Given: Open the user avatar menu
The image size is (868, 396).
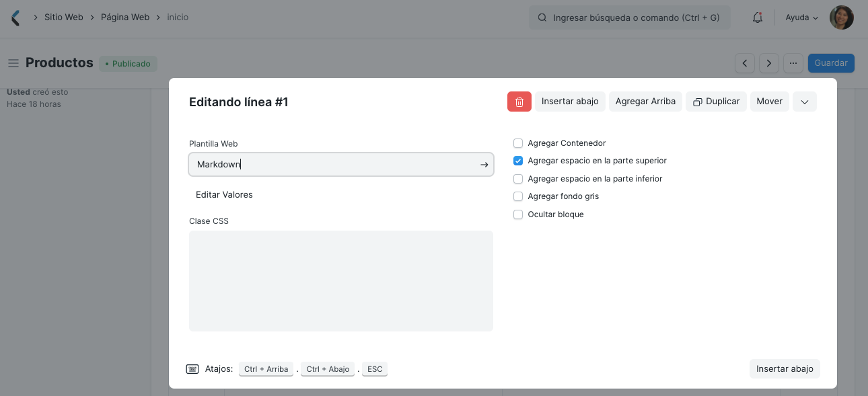Looking at the screenshot, I should click(x=842, y=17).
